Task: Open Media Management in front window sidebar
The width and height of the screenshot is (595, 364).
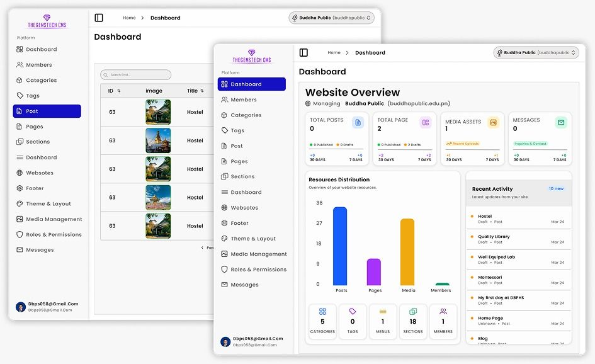Action: tap(258, 254)
